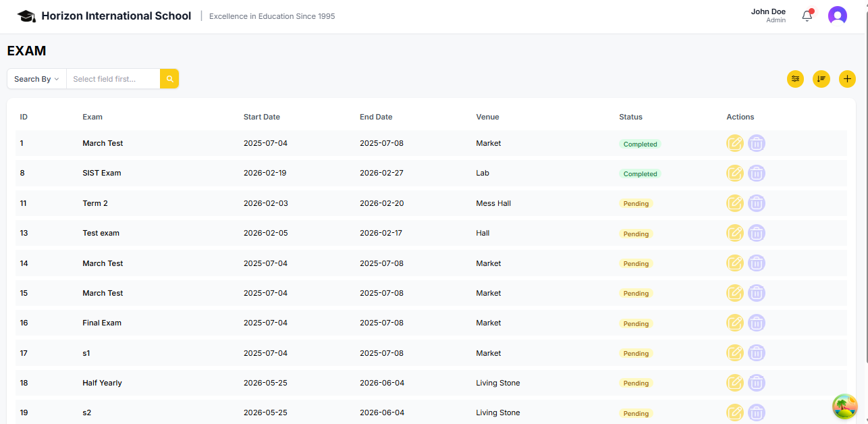Image resolution: width=868 pixels, height=424 pixels.
Task: Open the filter settings icon
Action: click(x=796, y=79)
